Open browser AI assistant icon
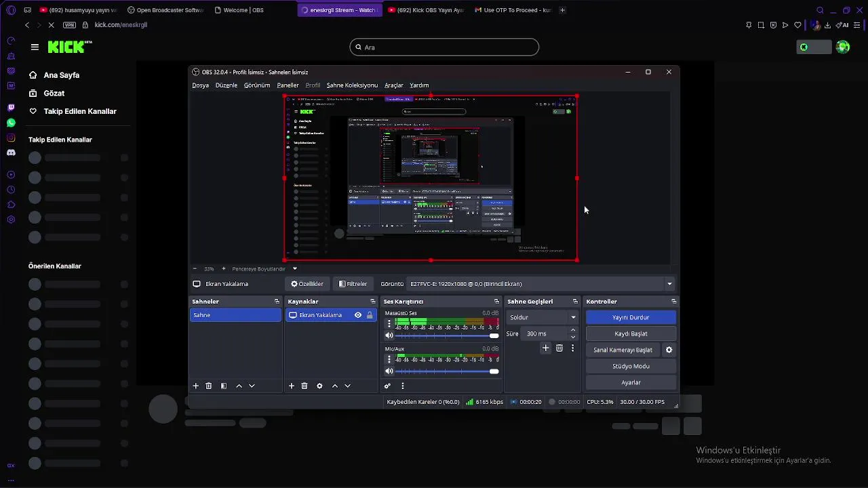The width and height of the screenshot is (868, 488). pyautogui.click(x=843, y=25)
